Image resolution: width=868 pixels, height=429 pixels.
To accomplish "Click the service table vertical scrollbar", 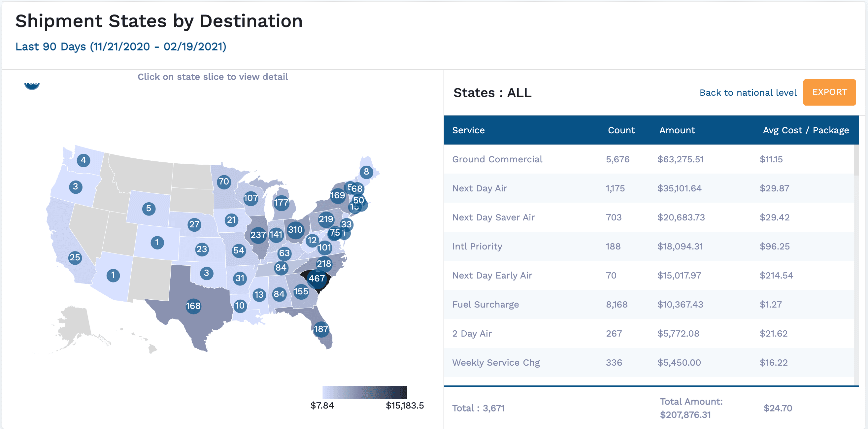I will (x=856, y=160).
